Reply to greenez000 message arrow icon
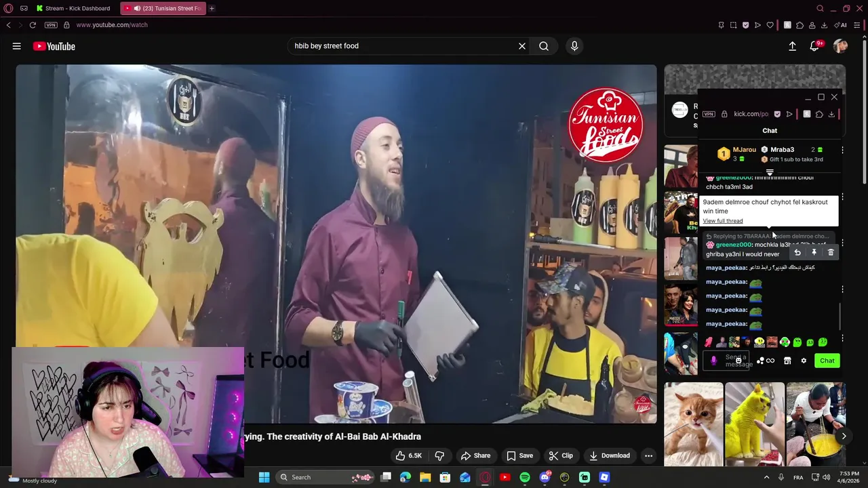 [797, 252]
